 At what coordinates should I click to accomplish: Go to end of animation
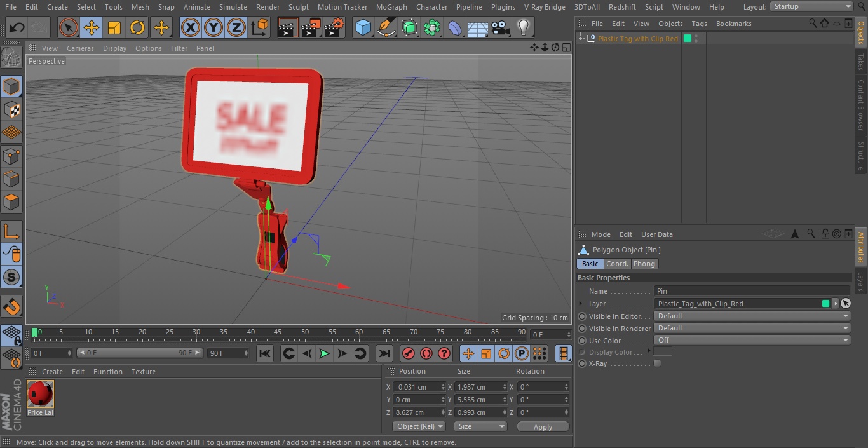[384, 353]
